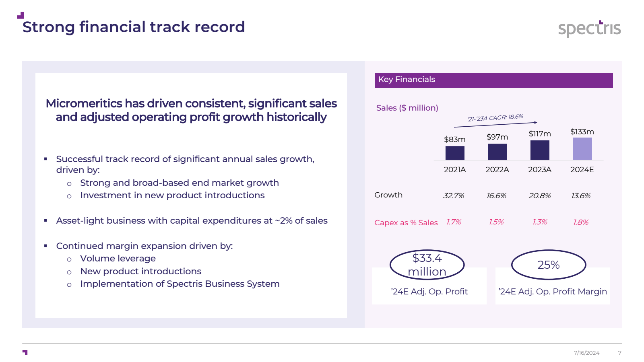Click the ''24E Adj. Op. Profit Margin' caption
The height and width of the screenshot is (362, 644).
[553, 292]
